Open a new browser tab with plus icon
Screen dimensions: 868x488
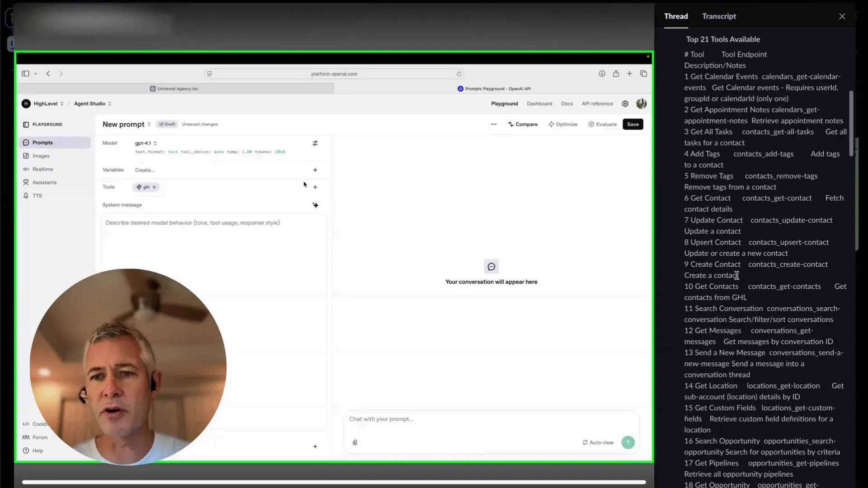[x=629, y=74]
